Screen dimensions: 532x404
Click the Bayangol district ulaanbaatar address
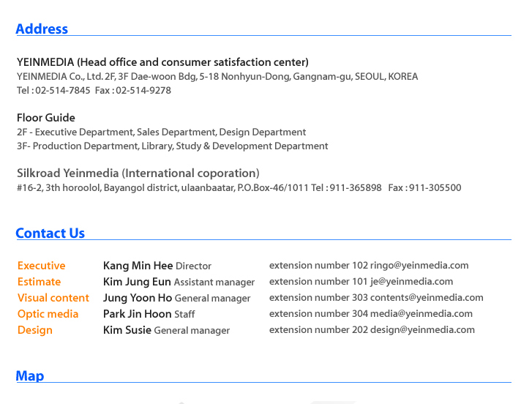[x=162, y=188]
